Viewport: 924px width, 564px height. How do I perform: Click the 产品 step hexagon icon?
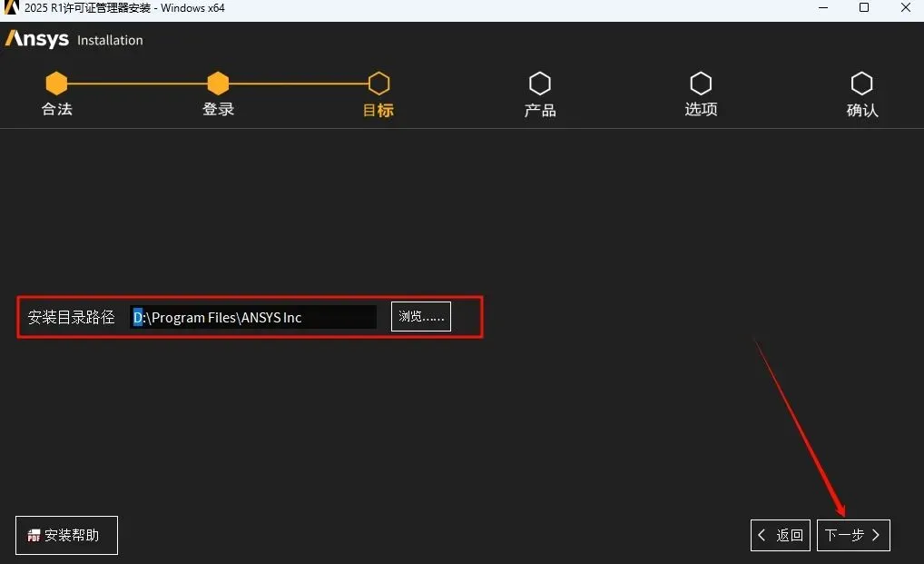pos(540,83)
